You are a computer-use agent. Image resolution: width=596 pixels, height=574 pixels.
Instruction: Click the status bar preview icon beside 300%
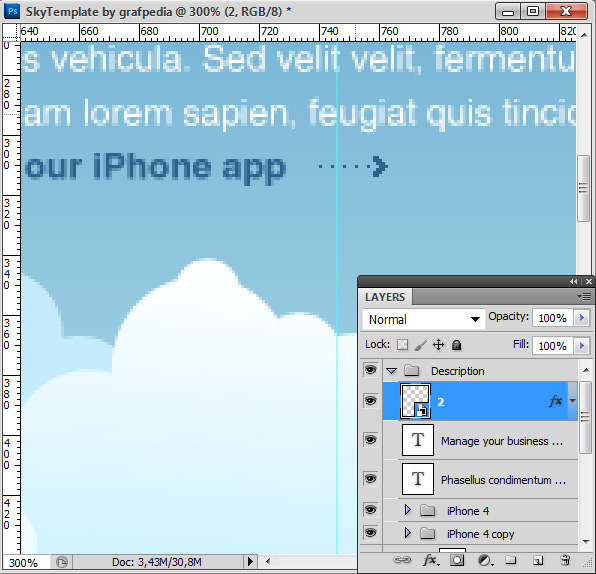coord(62,561)
